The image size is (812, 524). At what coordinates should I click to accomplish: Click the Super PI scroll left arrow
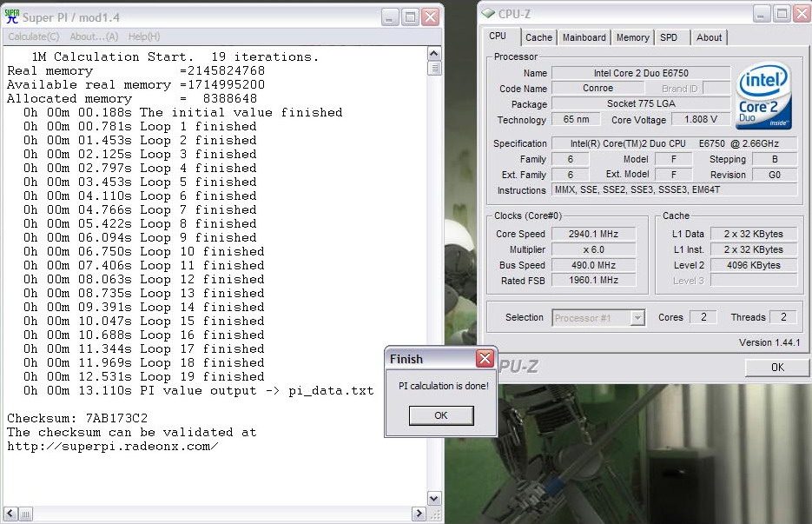pos(10,514)
